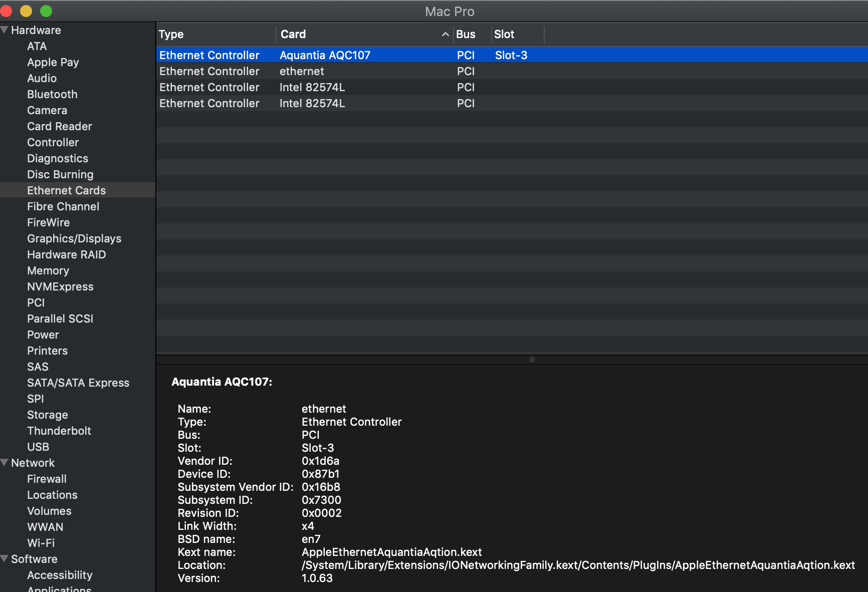Image resolution: width=868 pixels, height=592 pixels.
Task: Open Volumes under Network
Action: click(49, 511)
